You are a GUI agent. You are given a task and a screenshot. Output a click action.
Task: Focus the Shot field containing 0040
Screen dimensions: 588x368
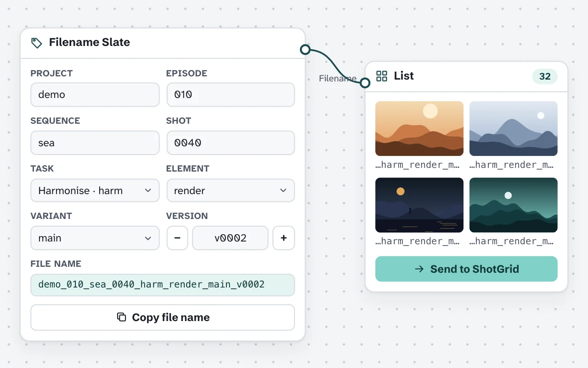[x=231, y=143]
